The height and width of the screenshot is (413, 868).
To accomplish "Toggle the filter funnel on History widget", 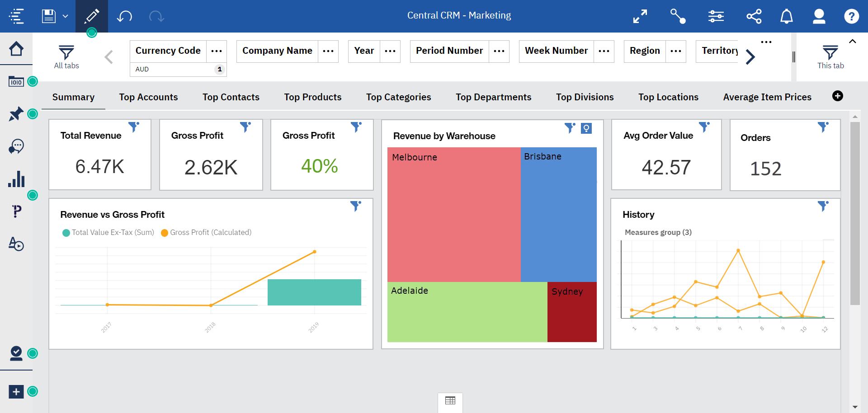I will coord(823,206).
